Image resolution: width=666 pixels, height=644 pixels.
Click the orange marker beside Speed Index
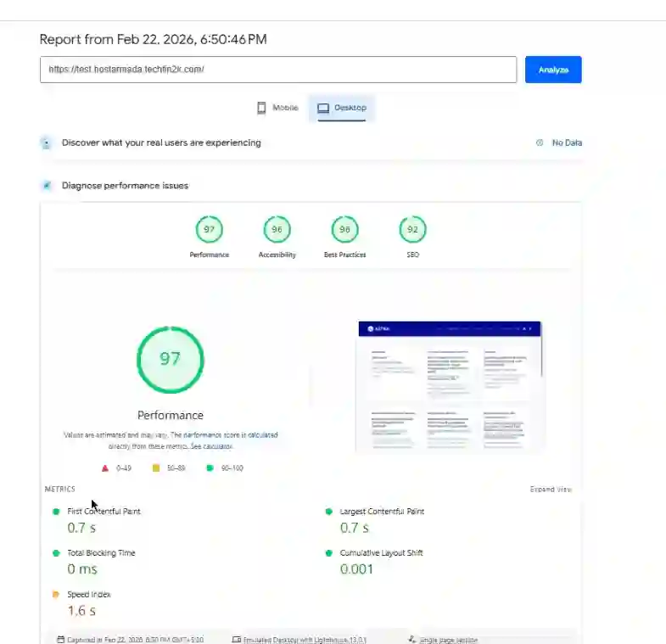coord(56,595)
